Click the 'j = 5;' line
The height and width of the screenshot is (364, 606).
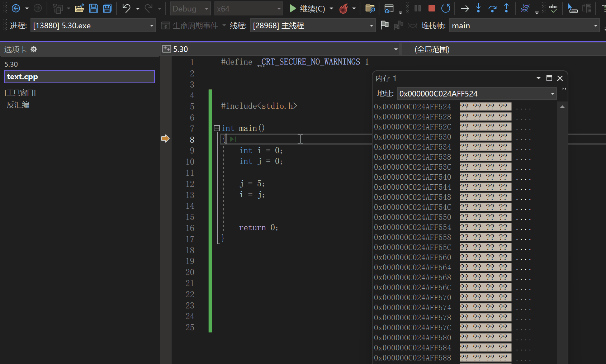click(252, 184)
